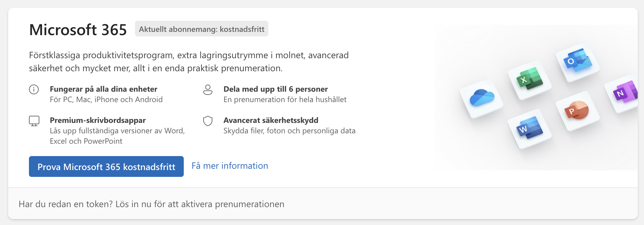Viewport: 644px width, 225px height.
Task: Click the 'Förstklassiga produktivitetsprogram' description paragraph
Action: 189,62
